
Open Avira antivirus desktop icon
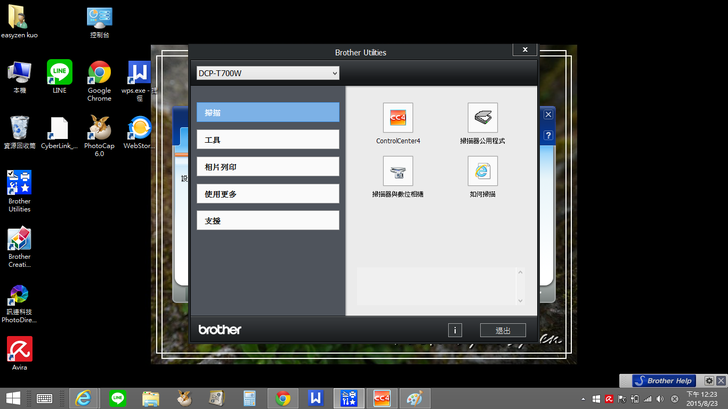[x=19, y=353]
